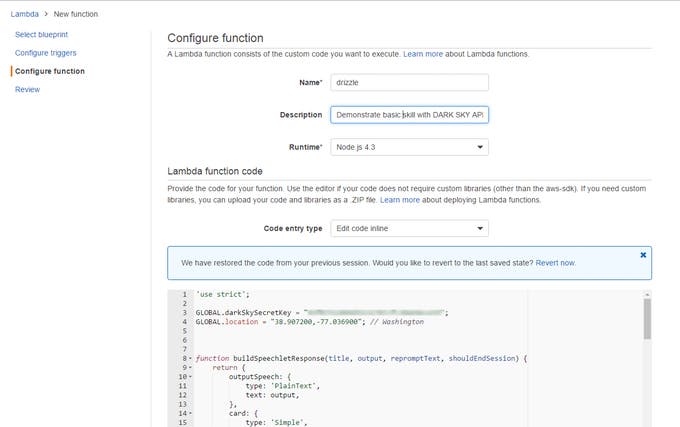
Task: Expand the Code entry type dropdown
Action: click(x=409, y=228)
